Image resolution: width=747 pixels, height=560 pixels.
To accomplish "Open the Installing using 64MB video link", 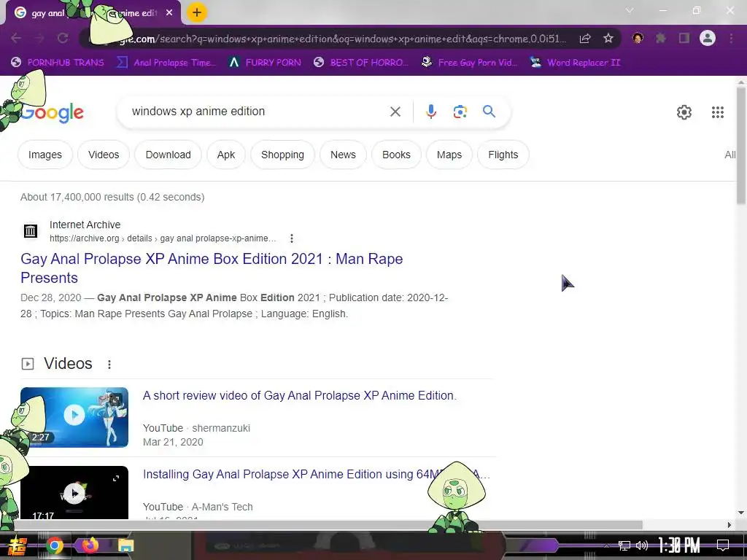I will 317,474.
